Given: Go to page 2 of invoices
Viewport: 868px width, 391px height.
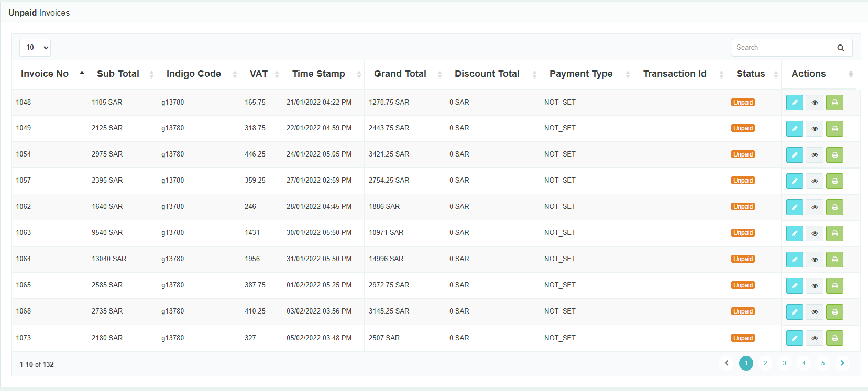Looking at the screenshot, I should pos(765,363).
